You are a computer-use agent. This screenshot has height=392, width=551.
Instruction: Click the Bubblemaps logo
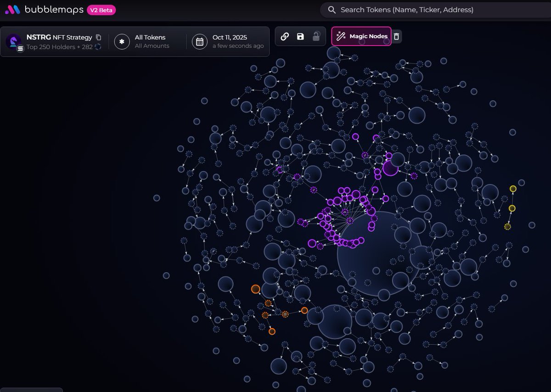tap(12, 10)
